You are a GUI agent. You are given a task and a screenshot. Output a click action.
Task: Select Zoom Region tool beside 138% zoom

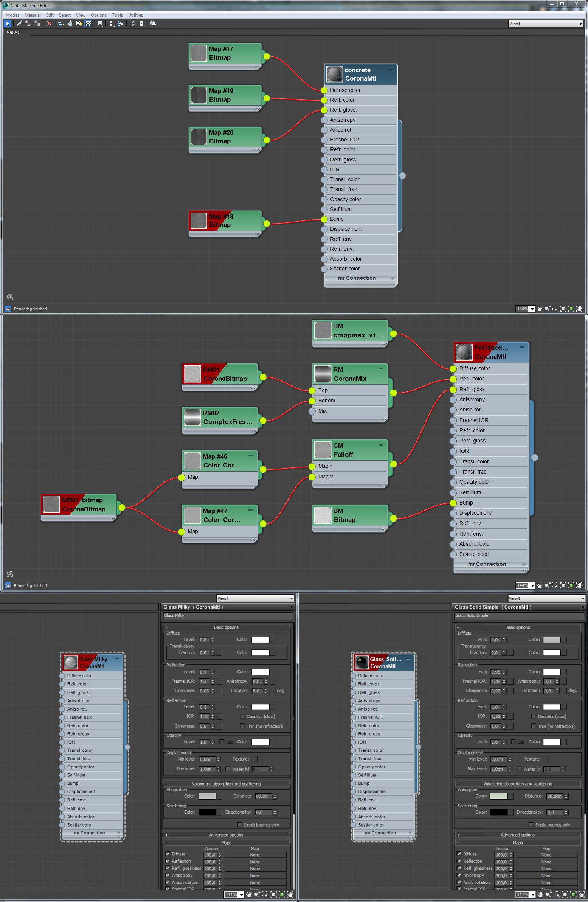point(555,309)
